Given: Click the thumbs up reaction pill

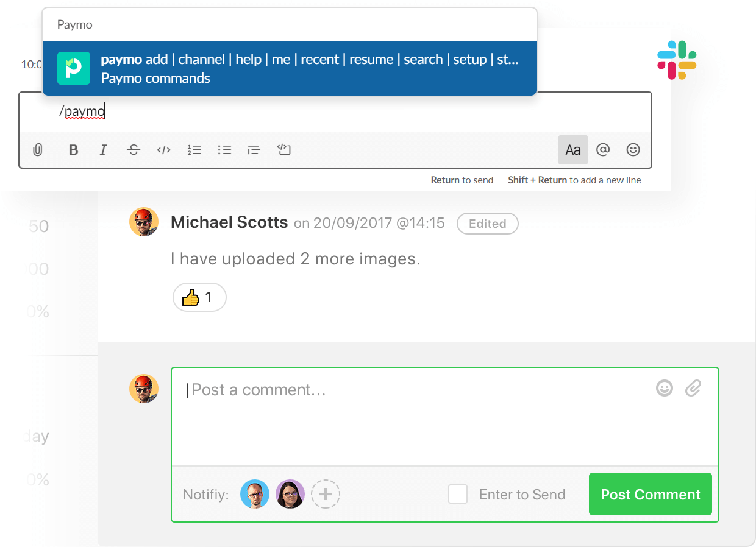Looking at the screenshot, I should coord(199,297).
